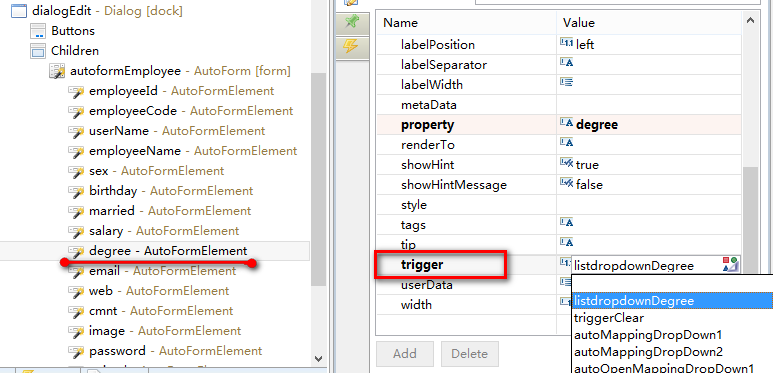Image resolution: width=773 pixels, height=373 pixels.
Task: Click the tree panel scroll-down arrow
Action: [x=318, y=359]
